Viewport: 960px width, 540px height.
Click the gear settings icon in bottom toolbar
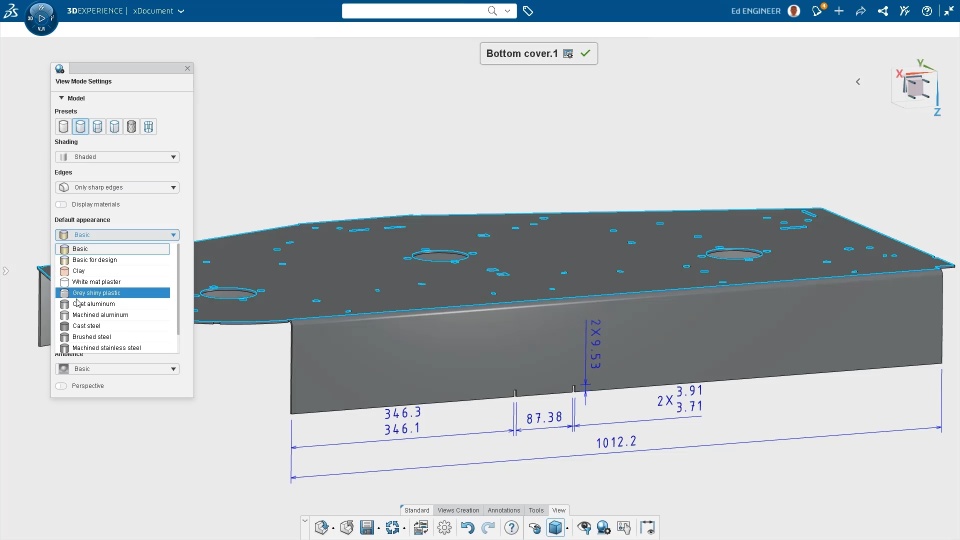444,527
